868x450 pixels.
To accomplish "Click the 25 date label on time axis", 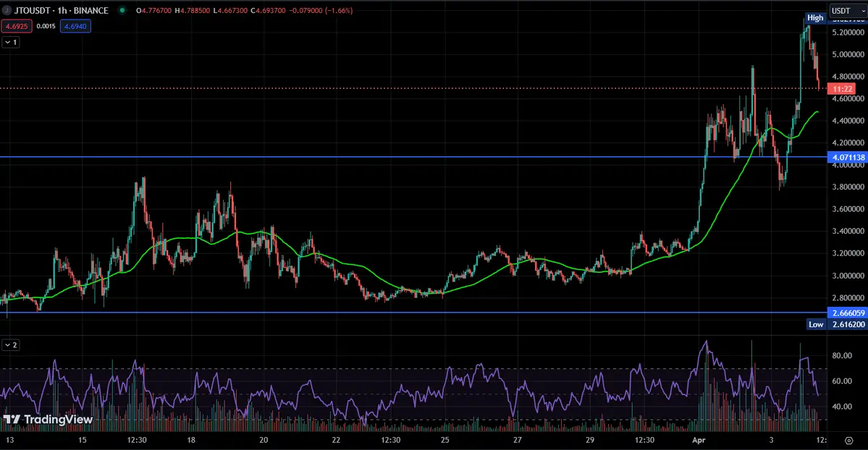I will pos(445,440).
